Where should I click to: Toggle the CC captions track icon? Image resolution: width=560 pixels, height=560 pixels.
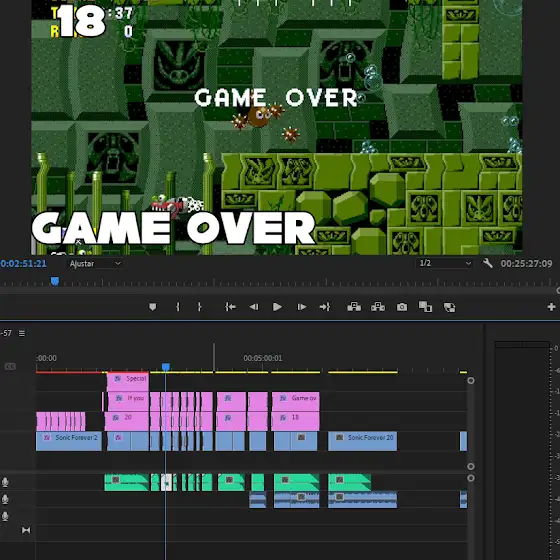[x=10, y=366]
